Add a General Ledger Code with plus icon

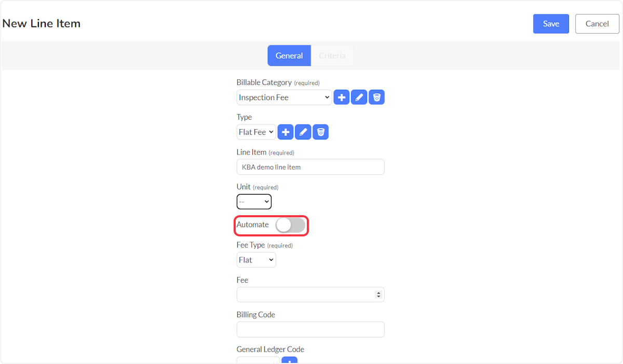coord(289,360)
